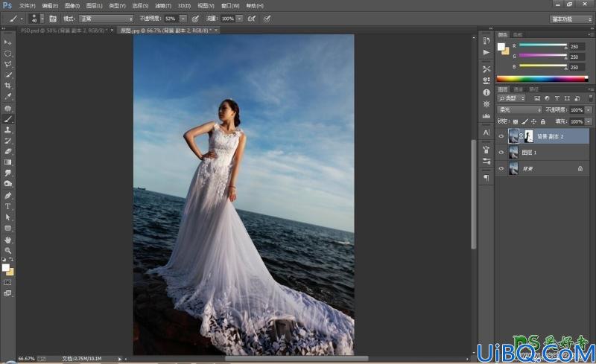
Task: Open the History panel icon in dock
Action: pyautogui.click(x=486, y=41)
